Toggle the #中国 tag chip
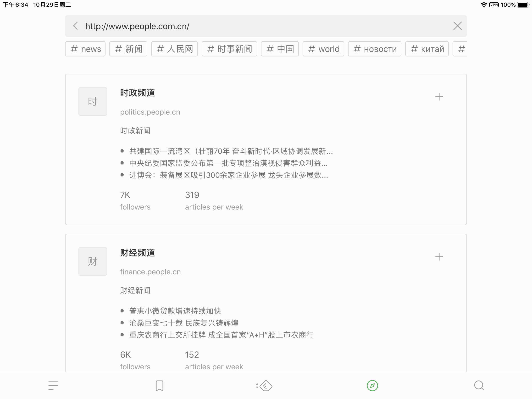Viewport: 532px width, 399px height. [x=280, y=49]
